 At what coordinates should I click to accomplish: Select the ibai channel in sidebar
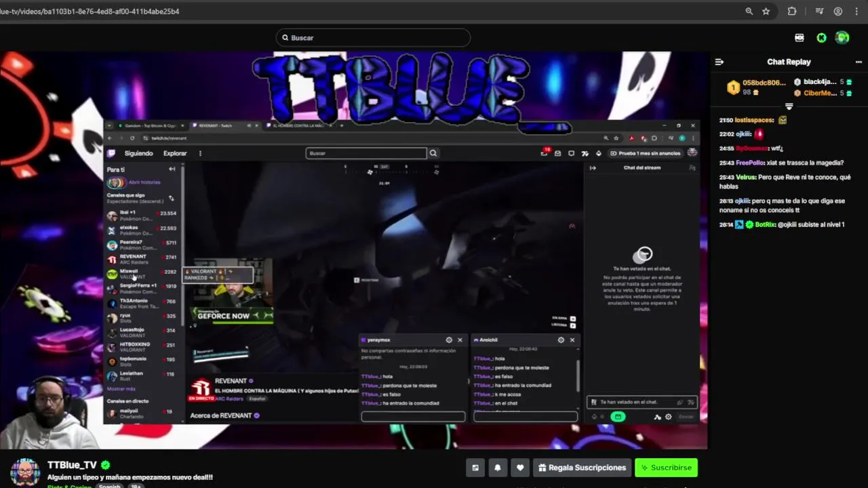[142, 216]
